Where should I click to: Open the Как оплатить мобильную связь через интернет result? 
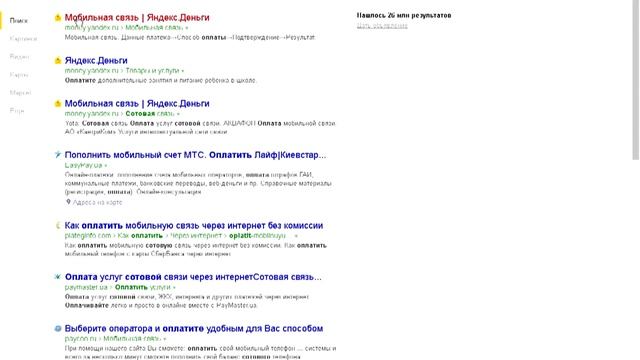tap(194, 226)
